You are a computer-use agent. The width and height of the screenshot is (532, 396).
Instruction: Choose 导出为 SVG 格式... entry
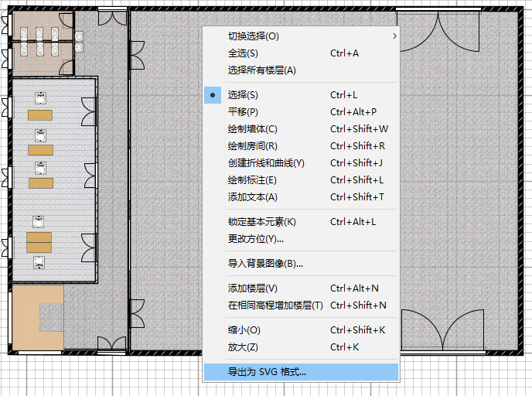301,372
